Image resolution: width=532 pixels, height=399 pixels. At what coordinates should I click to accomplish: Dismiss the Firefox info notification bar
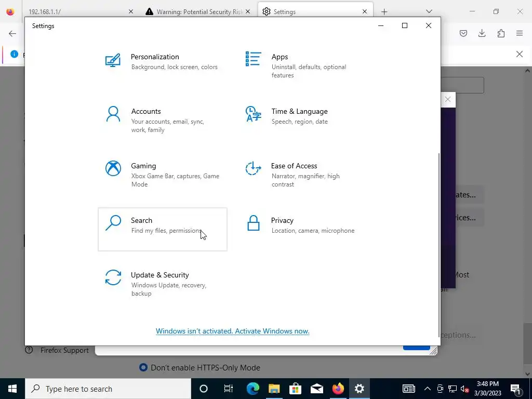point(519,54)
